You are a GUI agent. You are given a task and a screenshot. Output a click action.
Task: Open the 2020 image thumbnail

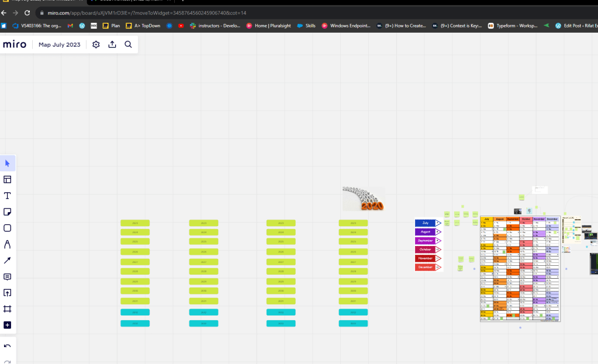364,199
